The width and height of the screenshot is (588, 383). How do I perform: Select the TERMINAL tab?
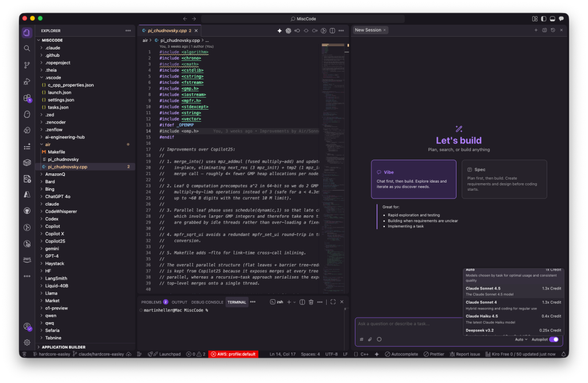[x=237, y=302]
